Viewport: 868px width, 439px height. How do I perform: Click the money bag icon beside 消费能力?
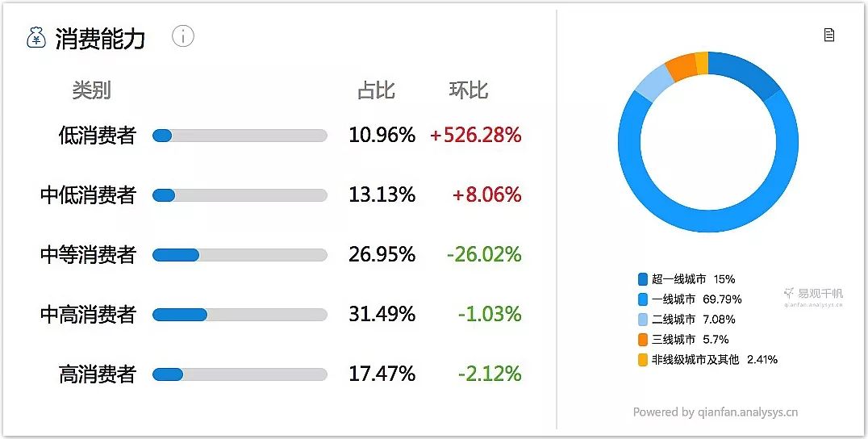coord(35,38)
